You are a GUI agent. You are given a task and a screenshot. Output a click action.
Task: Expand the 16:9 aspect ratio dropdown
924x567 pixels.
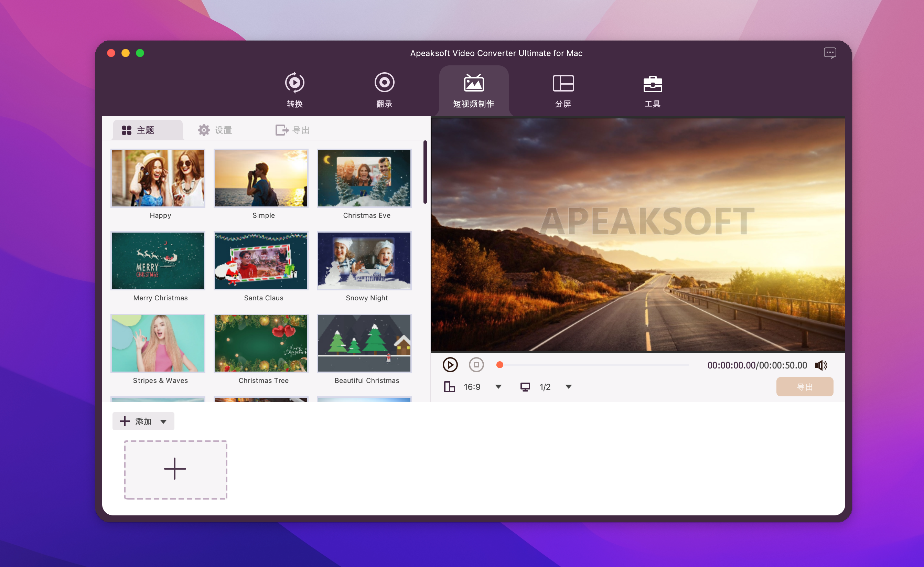coord(498,387)
